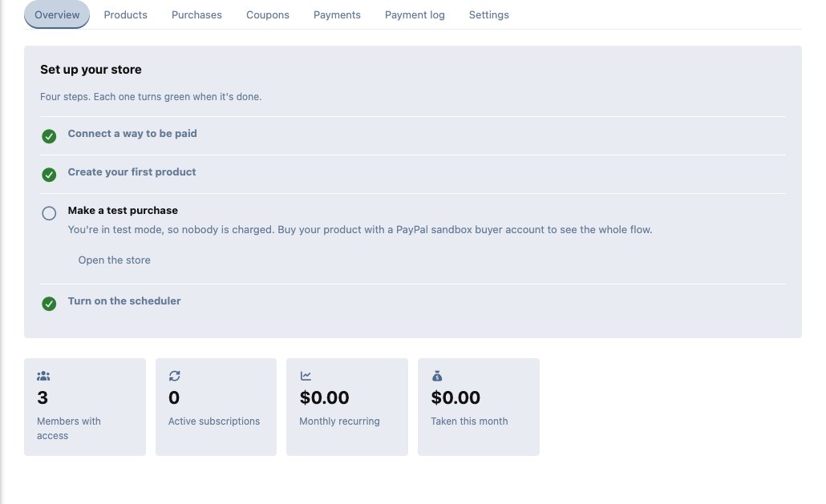Select the Turn on the scheduler step
The height and width of the screenshot is (504, 826).
point(124,301)
